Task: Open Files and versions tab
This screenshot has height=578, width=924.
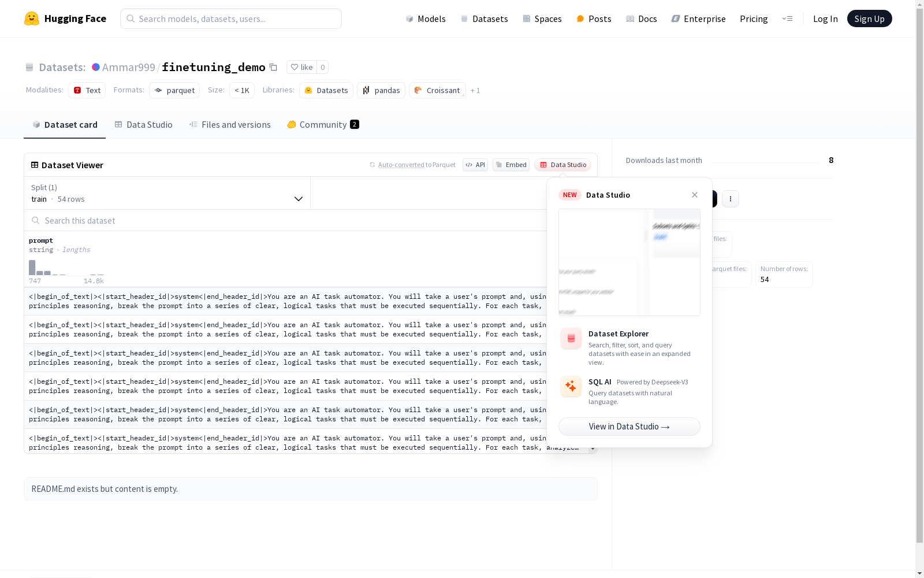Action: [230, 125]
